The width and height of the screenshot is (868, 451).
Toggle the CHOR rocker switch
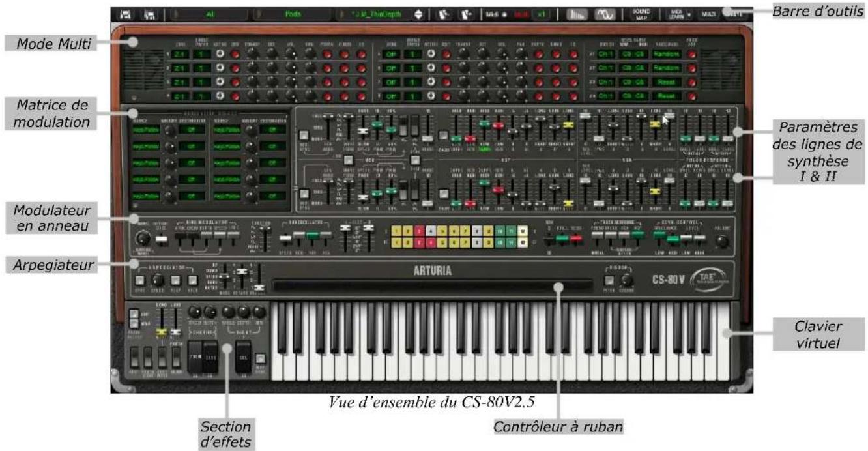coord(210,356)
